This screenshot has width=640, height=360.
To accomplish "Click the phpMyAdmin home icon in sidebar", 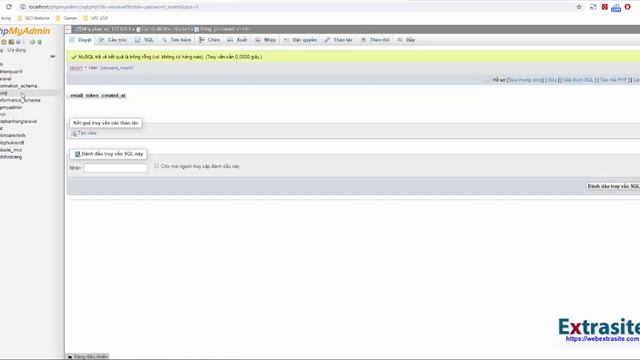I will pyautogui.click(x=4, y=42).
